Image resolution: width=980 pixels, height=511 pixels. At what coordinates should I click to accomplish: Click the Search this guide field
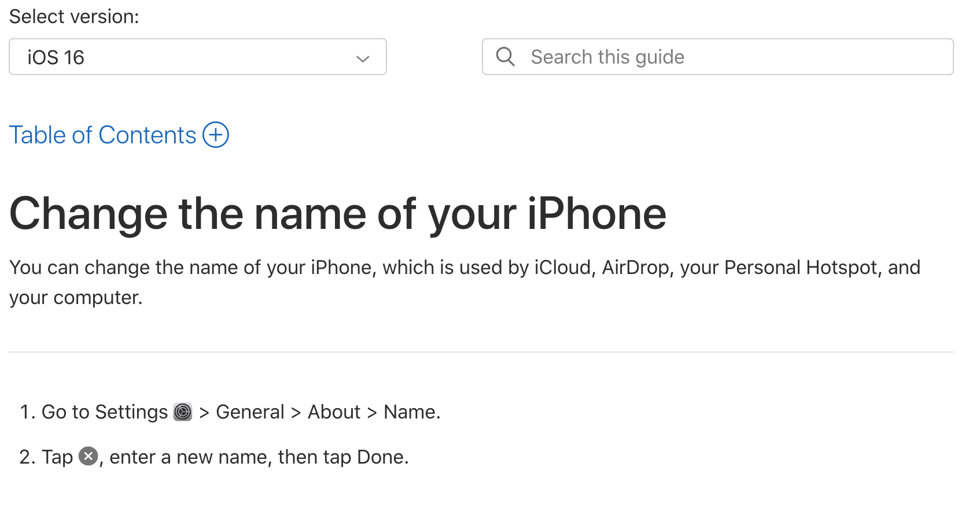718,57
